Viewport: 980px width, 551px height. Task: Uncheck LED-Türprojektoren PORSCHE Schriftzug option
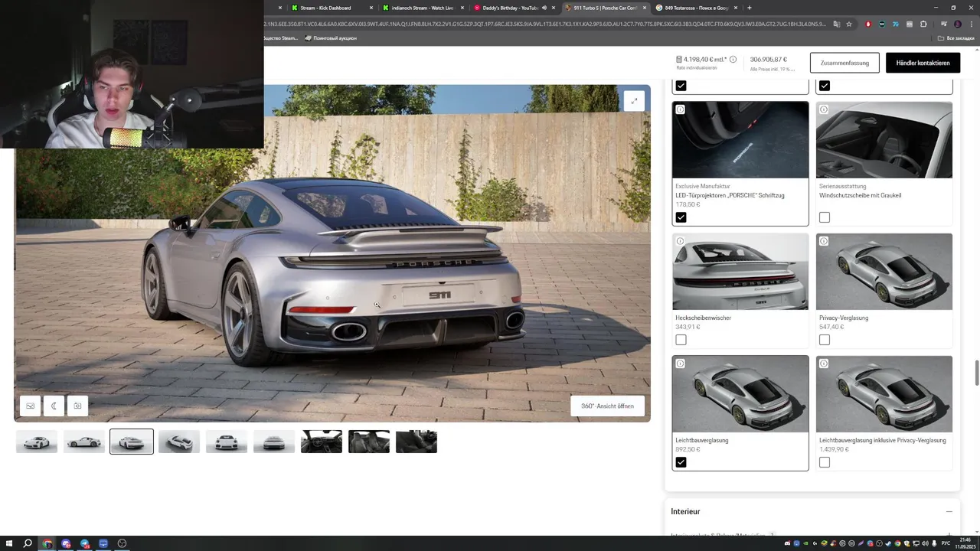681,217
